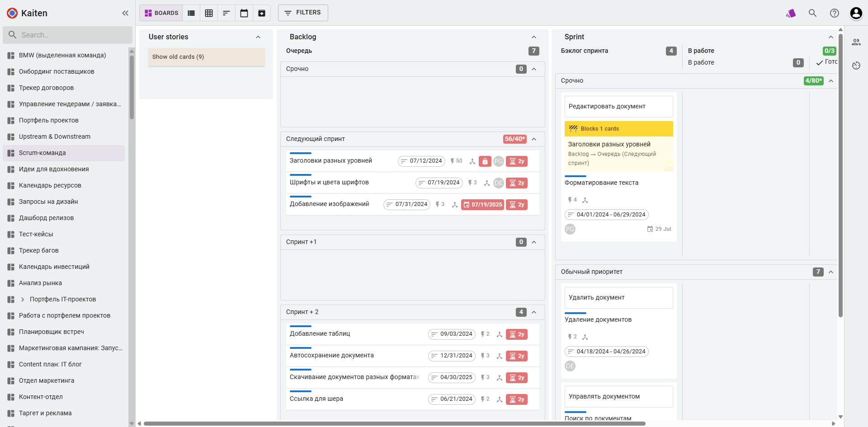Click the FILTERS button
Image resolution: width=868 pixels, height=427 pixels.
(x=302, y=13)
